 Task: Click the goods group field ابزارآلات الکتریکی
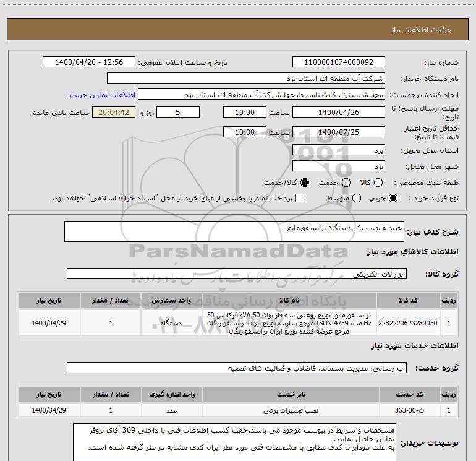click(237, 274)
